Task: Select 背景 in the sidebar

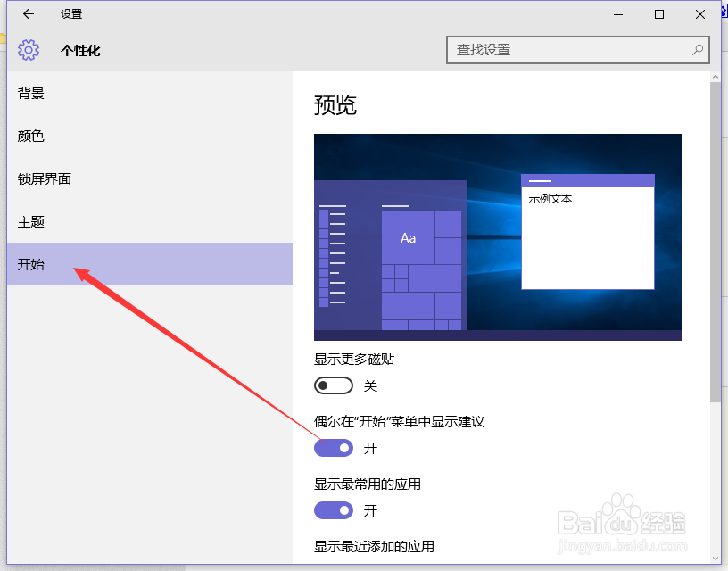Action: click(31, 93)
